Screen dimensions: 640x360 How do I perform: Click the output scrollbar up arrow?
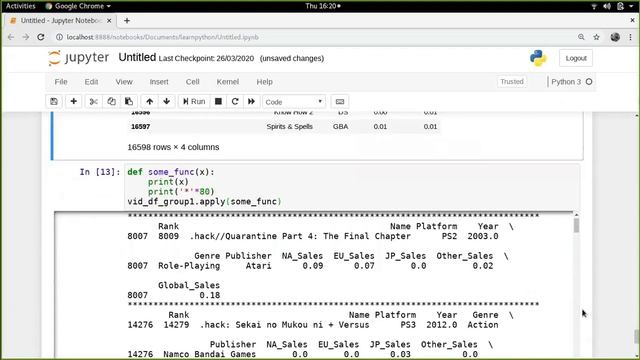pyautogui.click(x=576, y=215)
